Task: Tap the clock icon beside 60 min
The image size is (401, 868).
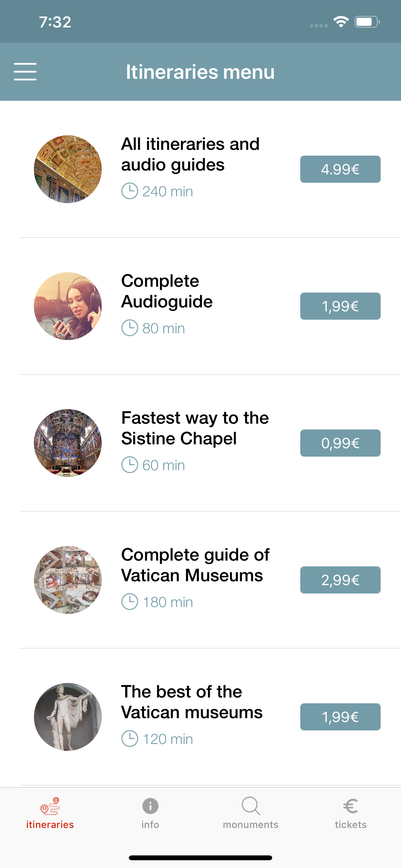Action: tap(130, 465)
